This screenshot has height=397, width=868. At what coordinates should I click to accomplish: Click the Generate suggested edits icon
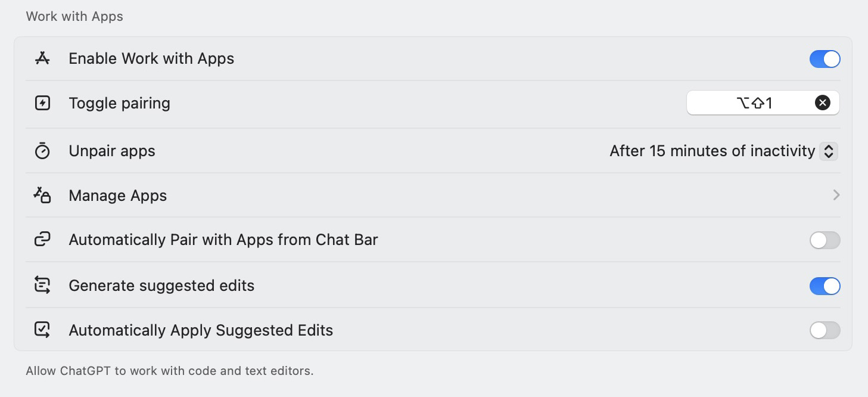[x=42, y=286]
